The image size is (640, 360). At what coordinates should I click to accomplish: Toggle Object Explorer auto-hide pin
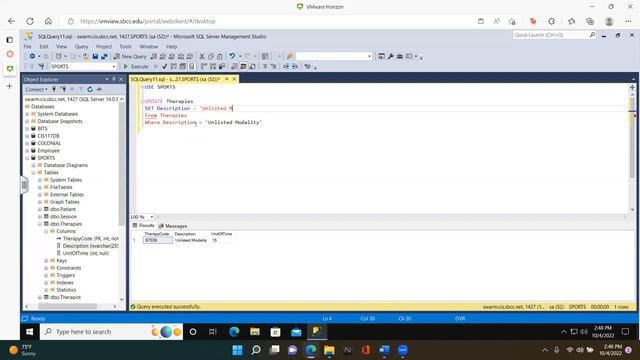pyautogui.click(x=114, y=79)
